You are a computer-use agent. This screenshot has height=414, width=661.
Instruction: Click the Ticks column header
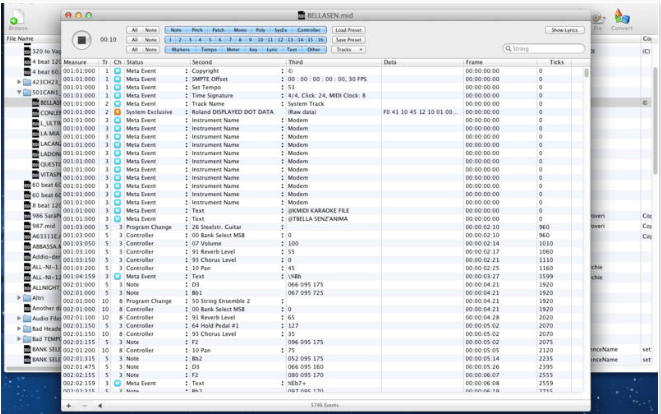(x=556, y=62)
